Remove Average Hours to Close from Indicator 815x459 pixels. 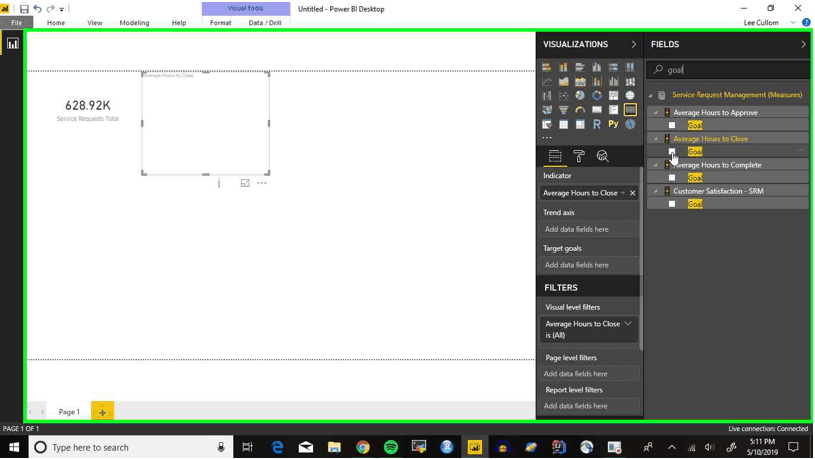(633, 193)
